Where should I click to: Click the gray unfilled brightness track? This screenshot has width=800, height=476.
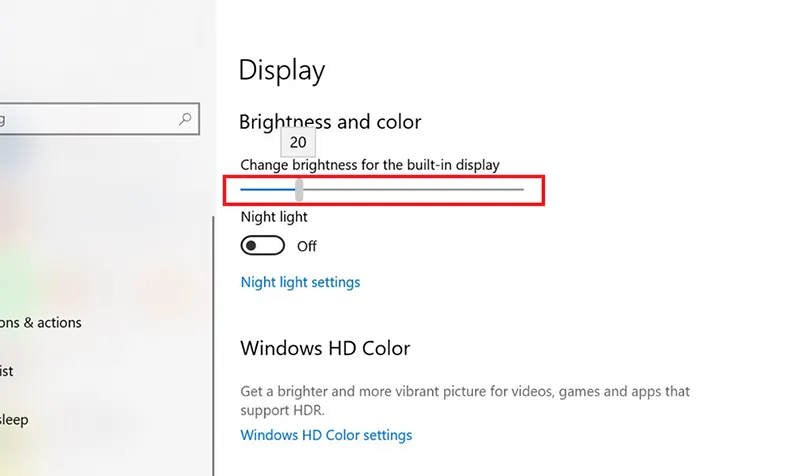[413, 189]
